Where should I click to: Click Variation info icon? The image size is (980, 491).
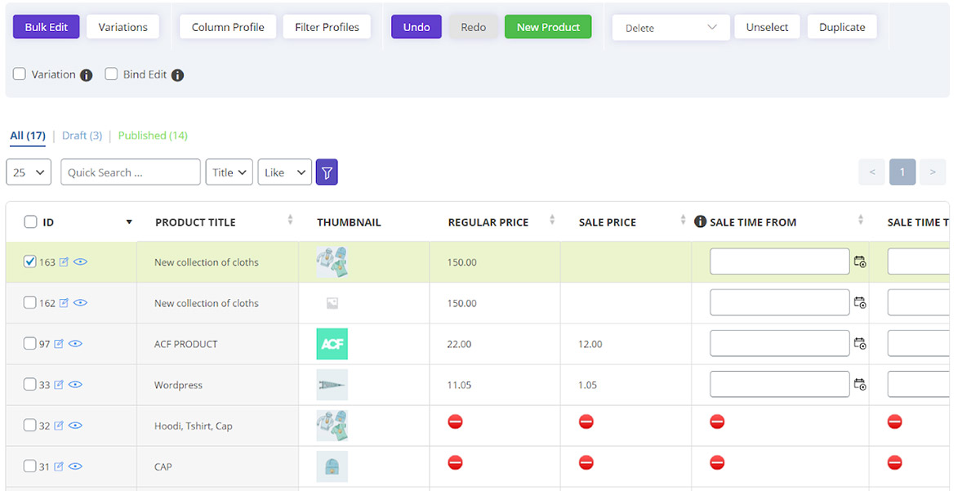[87, 75]
